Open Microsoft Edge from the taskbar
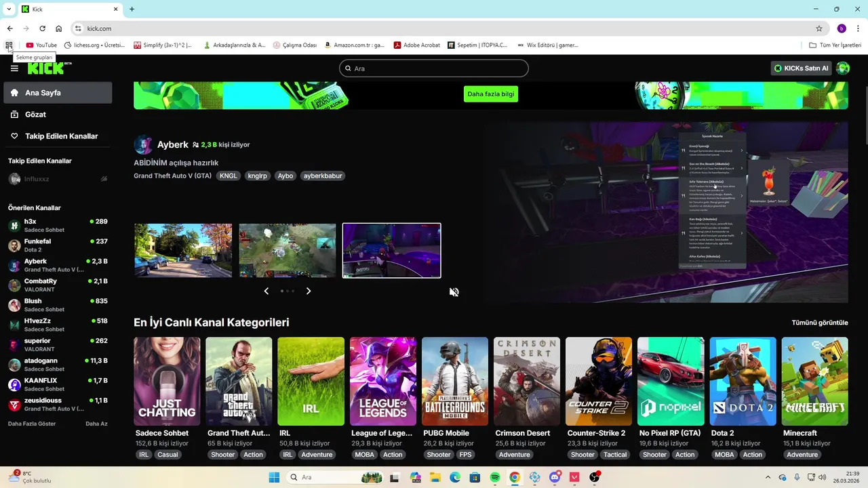The width and height of the screenshot is (868, 488). [455, 477]
